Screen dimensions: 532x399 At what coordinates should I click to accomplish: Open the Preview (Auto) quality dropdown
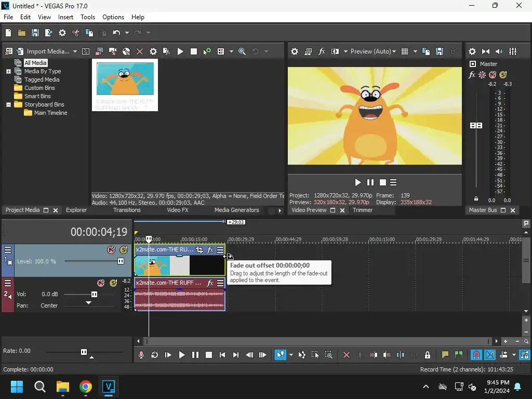click(373, 51)
